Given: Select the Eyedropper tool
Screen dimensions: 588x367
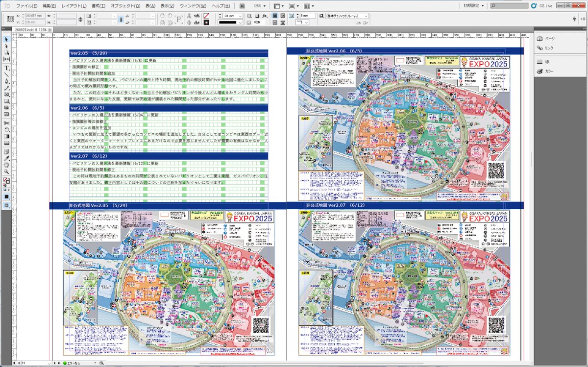Looking at the screenshot, I should coord(6,158).
